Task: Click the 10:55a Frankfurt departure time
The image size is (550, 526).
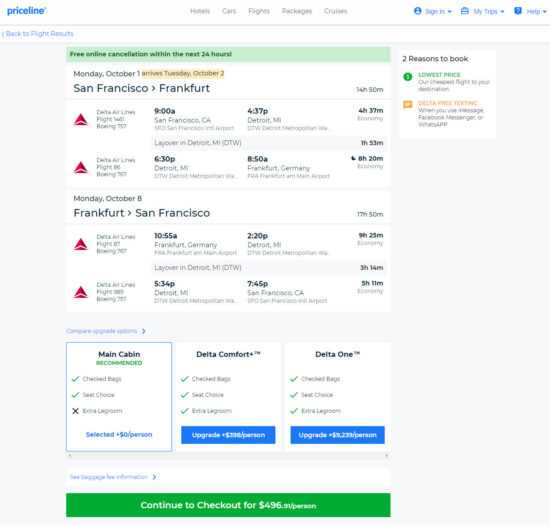Action: click(x=166, y=236)
